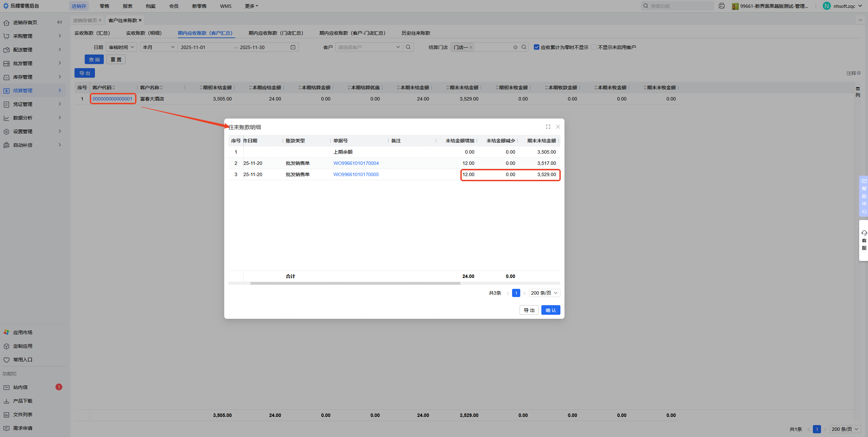The width and height of the screenshot is (868, 437).
Task: Click the 确认 button in the dialog
Action: coord(551,310)
